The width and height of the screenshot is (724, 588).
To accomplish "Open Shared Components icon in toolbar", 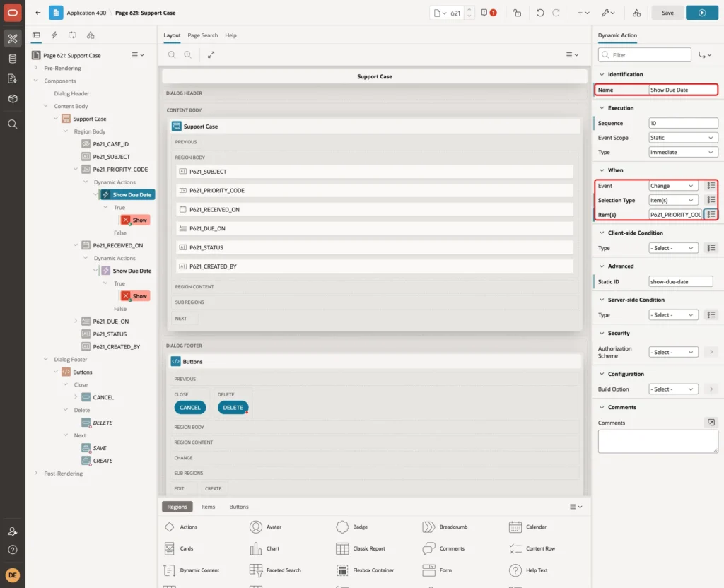I will pos(637,13).
